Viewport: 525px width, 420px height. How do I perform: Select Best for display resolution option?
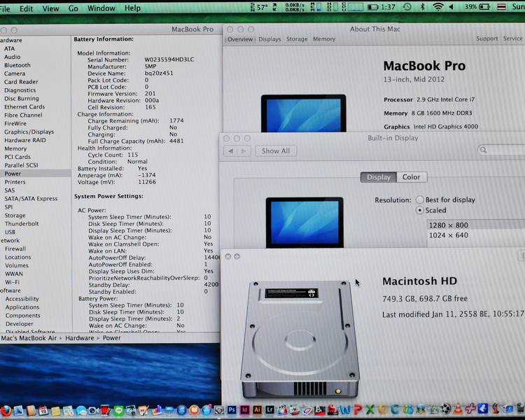[x=420, y=199]
